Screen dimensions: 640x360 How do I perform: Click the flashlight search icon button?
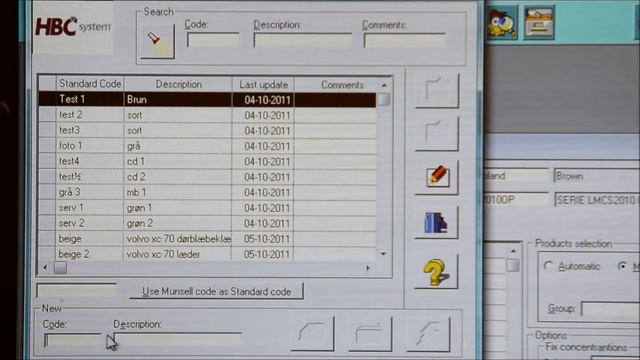coord(158,42)
